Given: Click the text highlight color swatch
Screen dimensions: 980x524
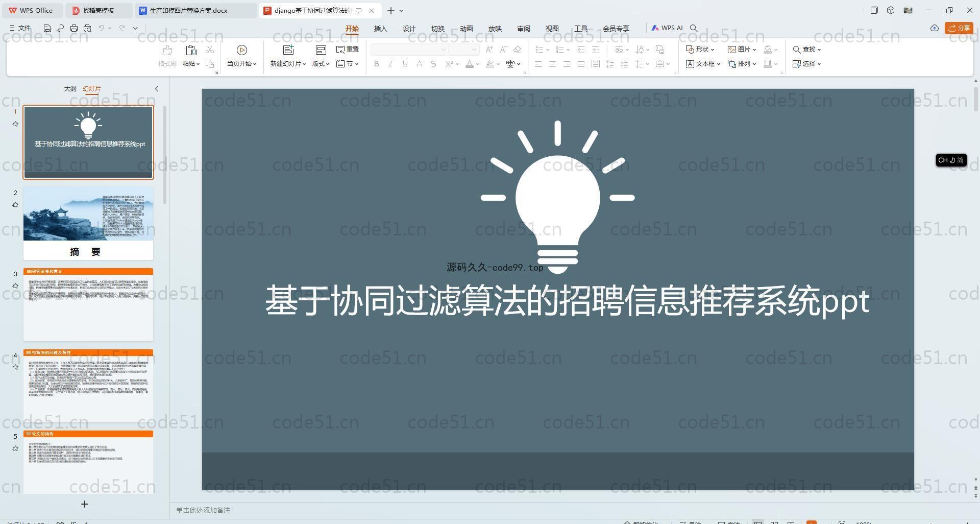Looking at the screenshot, I should [x=490, y=64].
